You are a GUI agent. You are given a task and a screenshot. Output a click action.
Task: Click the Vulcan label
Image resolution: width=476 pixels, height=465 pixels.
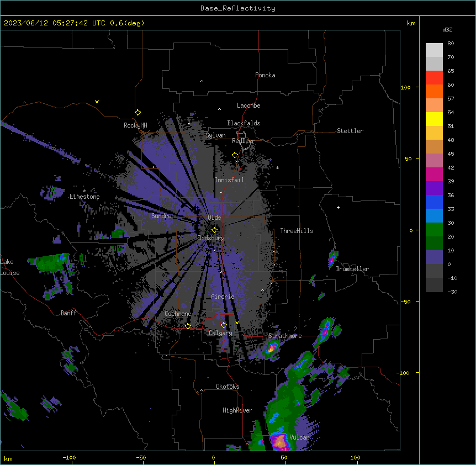click(299, 437)
